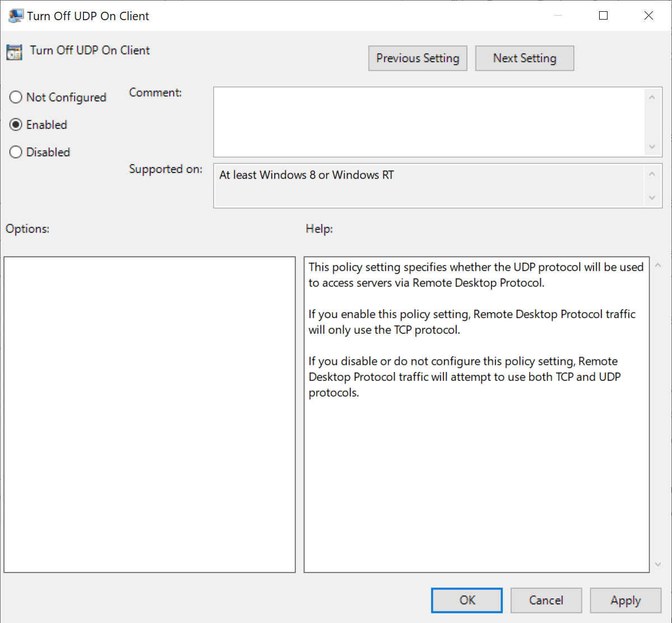Close the dialog with the X button
The image size is (672, 623).
pyautogui.click(x=648, y=16)
